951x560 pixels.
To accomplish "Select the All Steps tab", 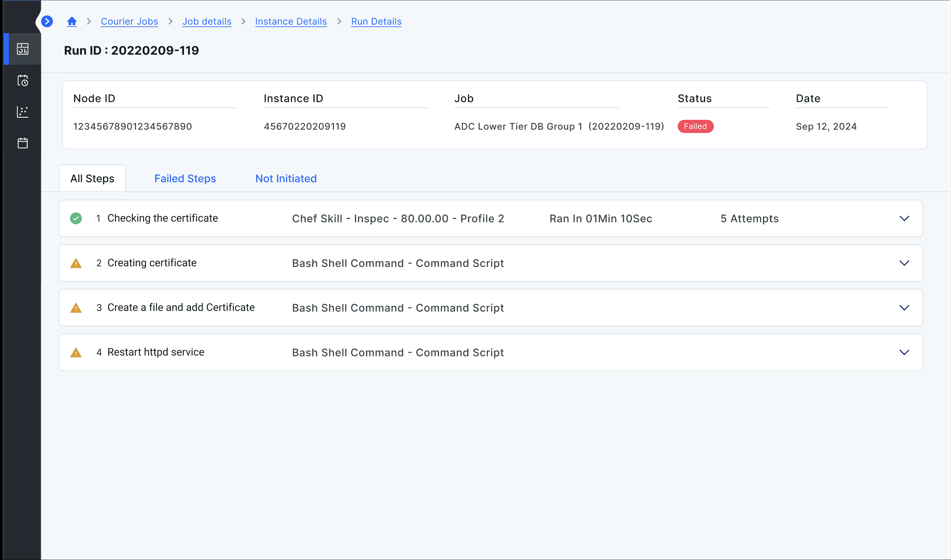I will point(92,179).
